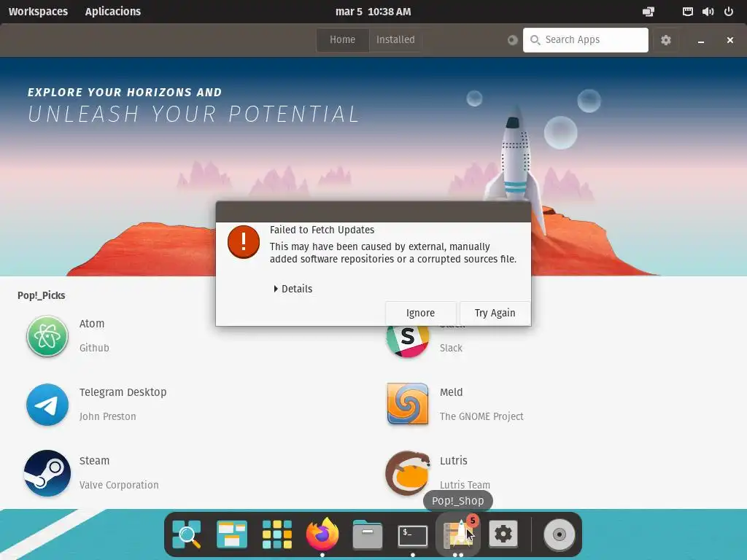This screenshot has width=747, height=560.
Task: Select the Telegram Desktop title text
Action: (x=123, y=392)
